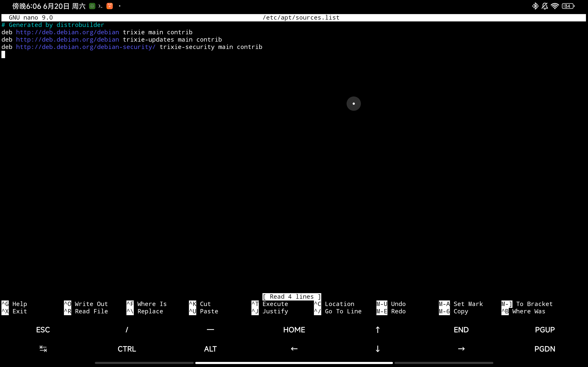Viewport: 588px width, 367px height.
Task: Click the ^\ Replace shortcut
Action: coord(145,311)
